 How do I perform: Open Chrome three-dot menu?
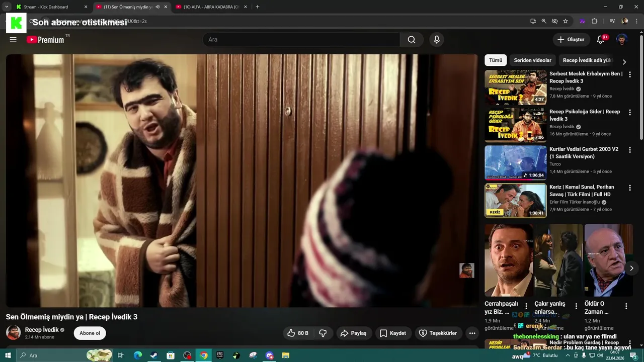(x=637, y=21)
